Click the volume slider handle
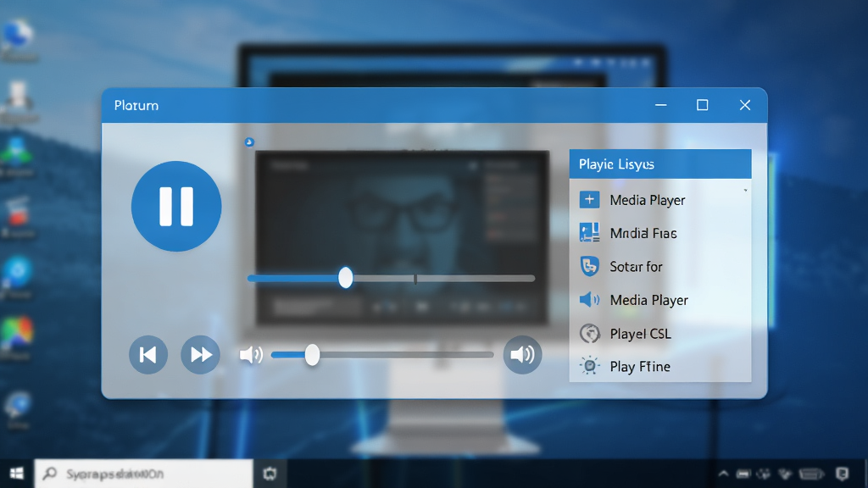The image size is (868, 488). point(312,355)
